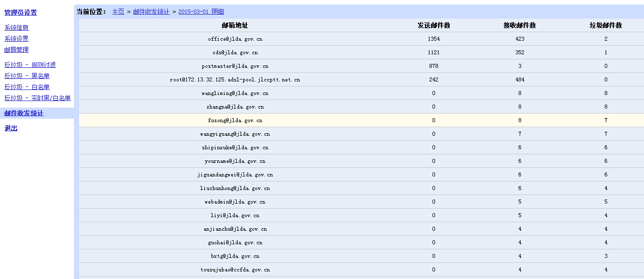Screen dimensions: 644x279
Task: Select tousujubao@ccfda.gov.cn address
Action: tap(235, 270)
